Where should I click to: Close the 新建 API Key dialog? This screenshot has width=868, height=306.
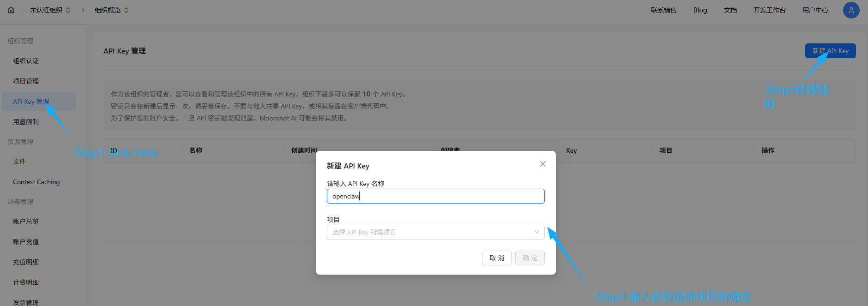click(x=542, y=164)
